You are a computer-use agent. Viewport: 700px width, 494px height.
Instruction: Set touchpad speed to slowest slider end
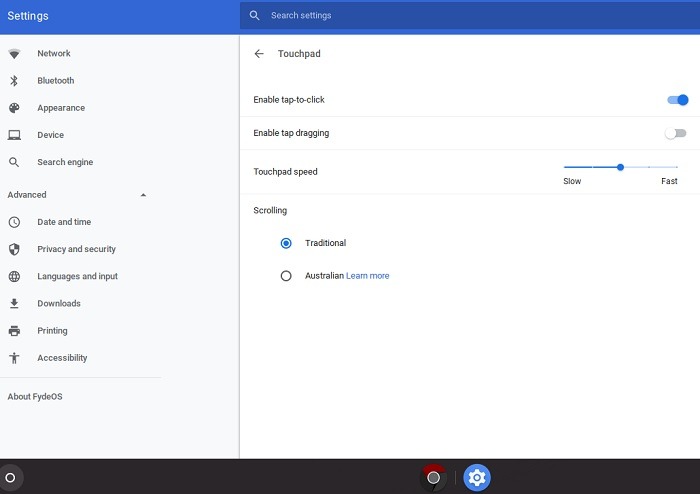pos(565,167)
